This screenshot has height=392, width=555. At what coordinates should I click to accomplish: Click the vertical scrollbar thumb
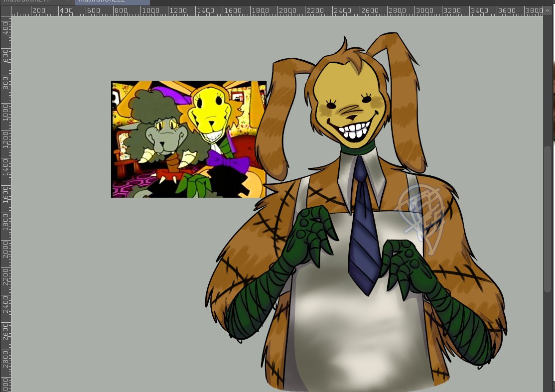pos(548,219)
